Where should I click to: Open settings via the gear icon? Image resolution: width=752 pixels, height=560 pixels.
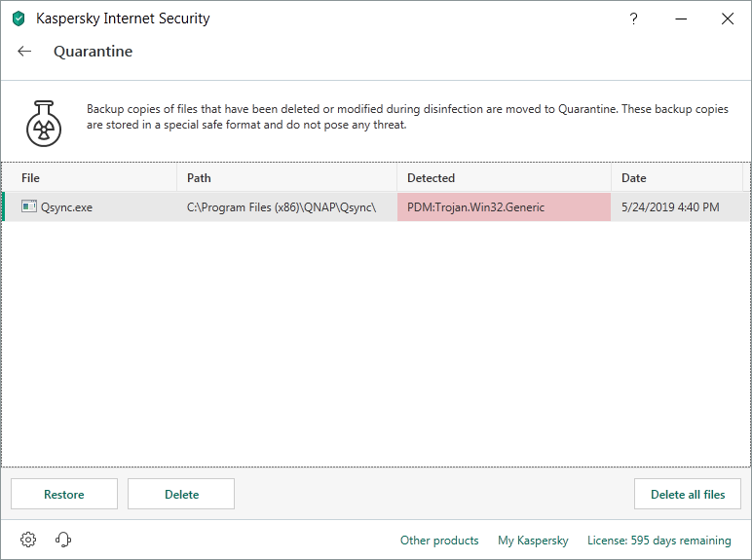(28, 540)
